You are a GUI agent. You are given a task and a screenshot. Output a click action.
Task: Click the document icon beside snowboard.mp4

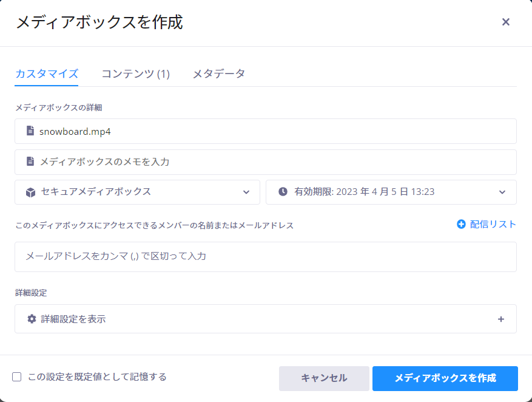tap(30, 131)
